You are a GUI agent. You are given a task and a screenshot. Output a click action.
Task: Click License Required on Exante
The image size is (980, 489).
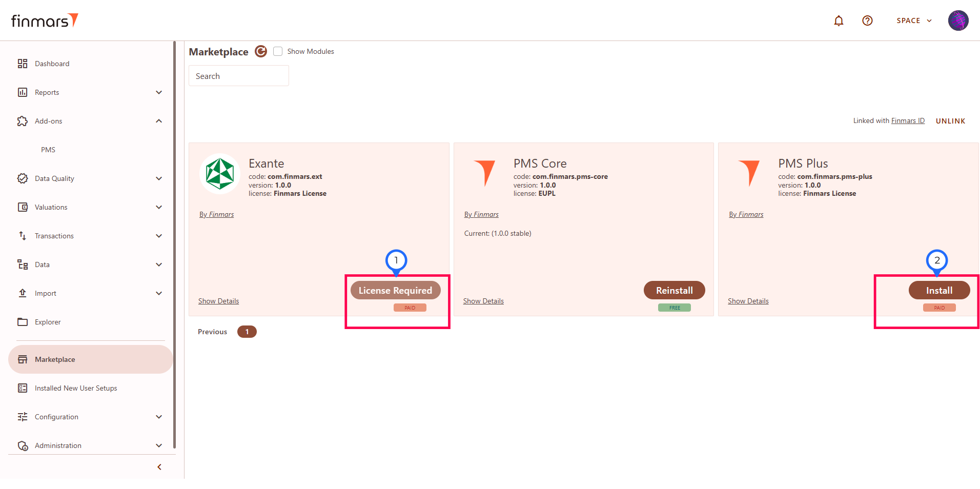click(x=395, y=290)
